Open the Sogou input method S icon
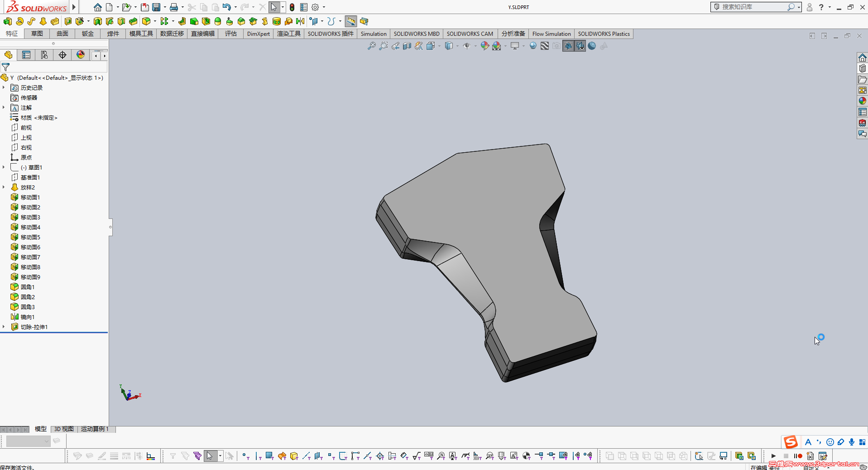This screenshot has height=470, width=868. (x=791, y=442)
